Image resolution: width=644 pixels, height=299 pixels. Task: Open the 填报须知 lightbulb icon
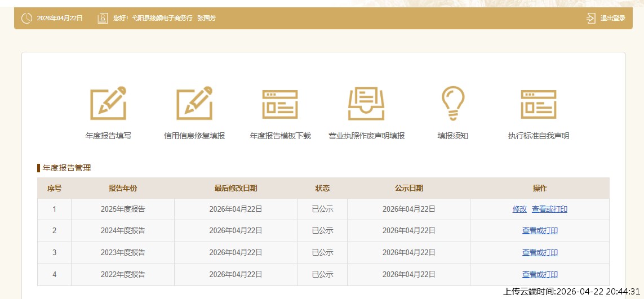click(x=452, y=104)
